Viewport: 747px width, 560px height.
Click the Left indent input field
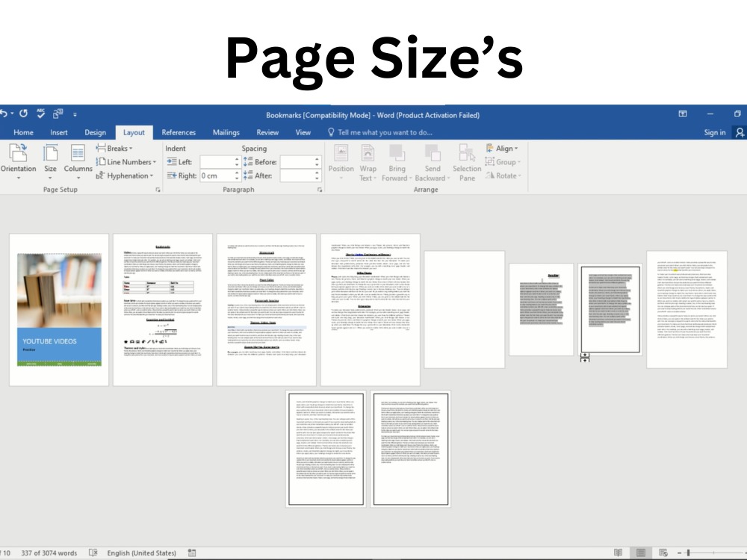click(x=217, y=162)
